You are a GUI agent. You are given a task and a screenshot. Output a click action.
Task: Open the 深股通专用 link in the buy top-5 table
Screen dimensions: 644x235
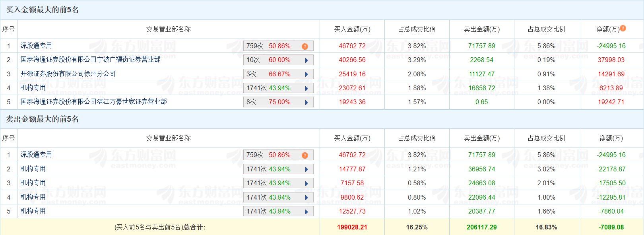36,46
